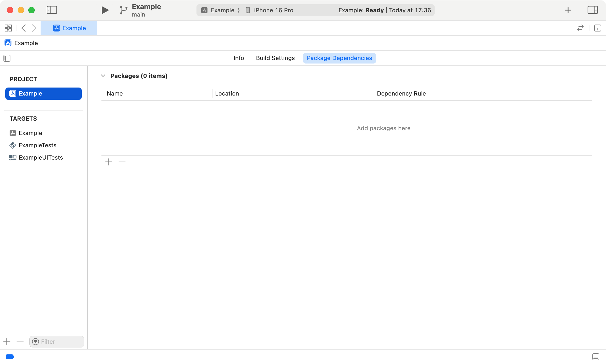
Task: Open the related items grid menu
Action: (8, 28)
